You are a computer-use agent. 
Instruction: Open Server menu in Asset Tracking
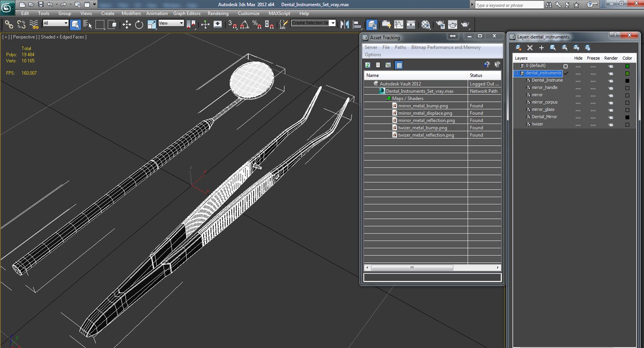(x=371, y=47)
